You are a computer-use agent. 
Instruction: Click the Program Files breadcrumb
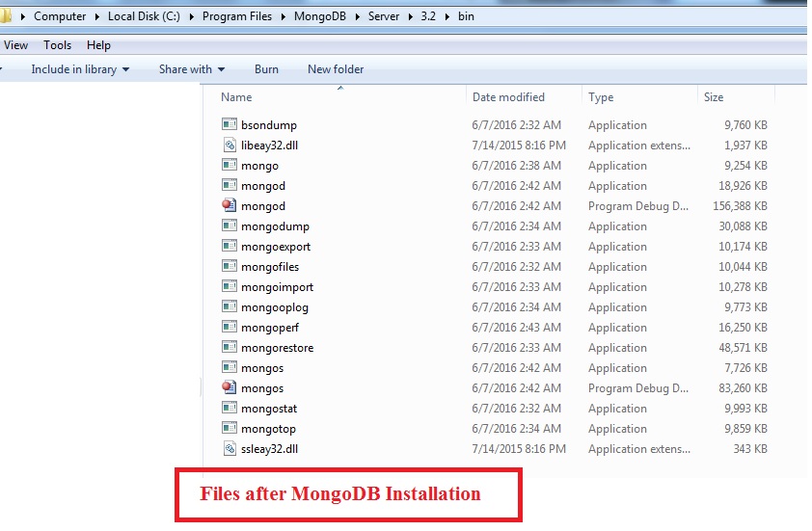[236, 16]
